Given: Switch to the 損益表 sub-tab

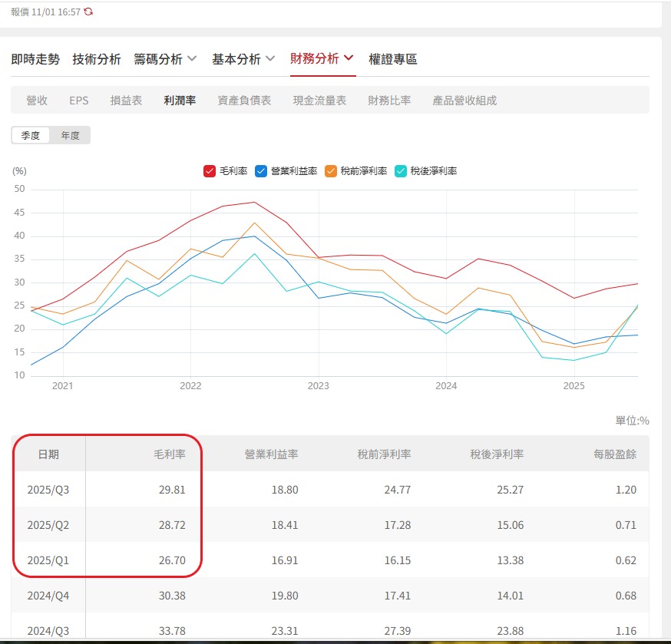Looking at the screenshot, I should 126,101.
